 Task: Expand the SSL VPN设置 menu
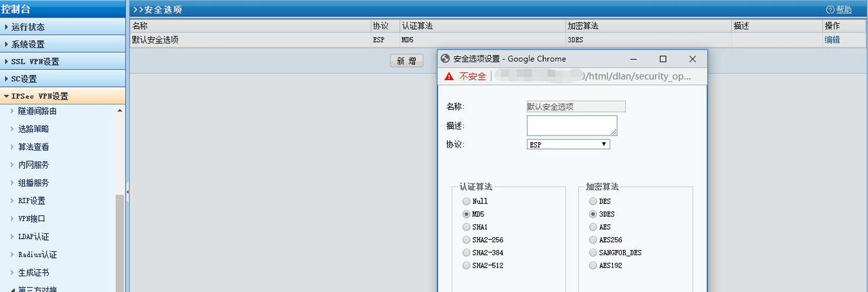[x=62, y=62]
